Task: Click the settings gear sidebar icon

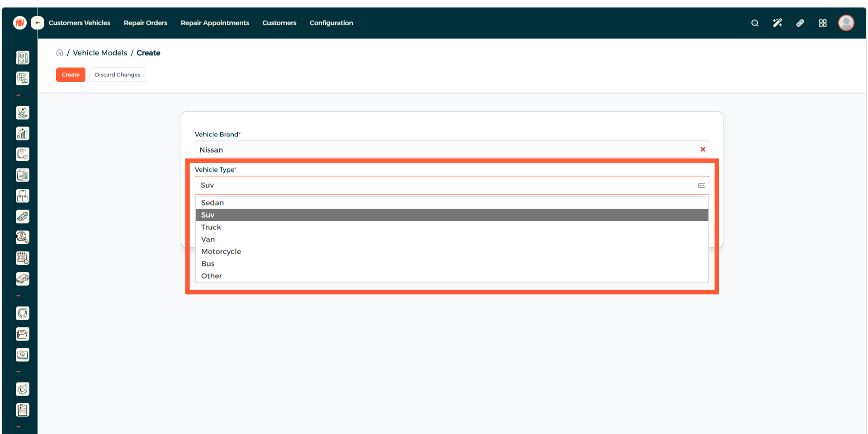Action: click(23, 389)
